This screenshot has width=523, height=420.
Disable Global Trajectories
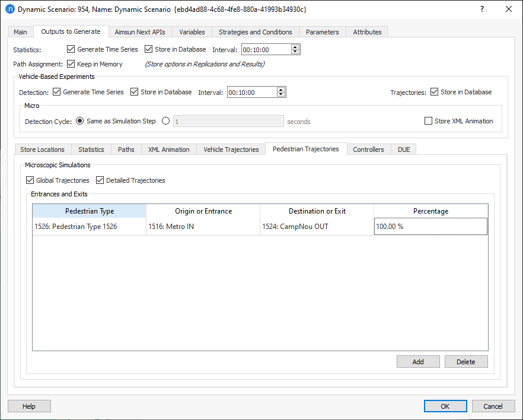(x=30, y=180)
